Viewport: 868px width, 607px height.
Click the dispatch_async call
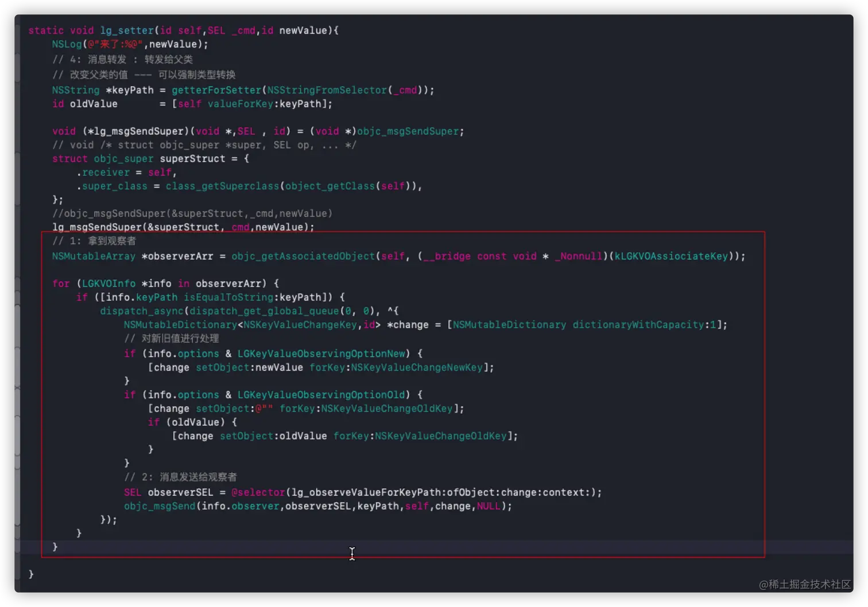coord(142,311)
